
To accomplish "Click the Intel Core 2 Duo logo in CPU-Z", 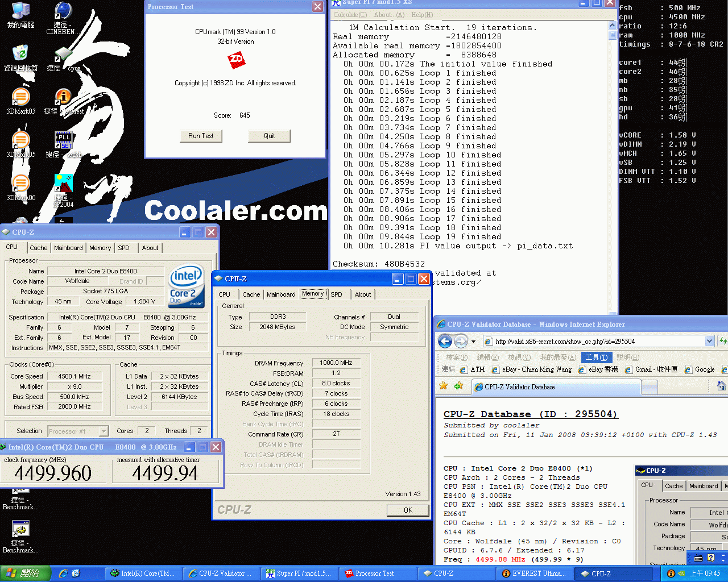I will (x=185, y=286).
